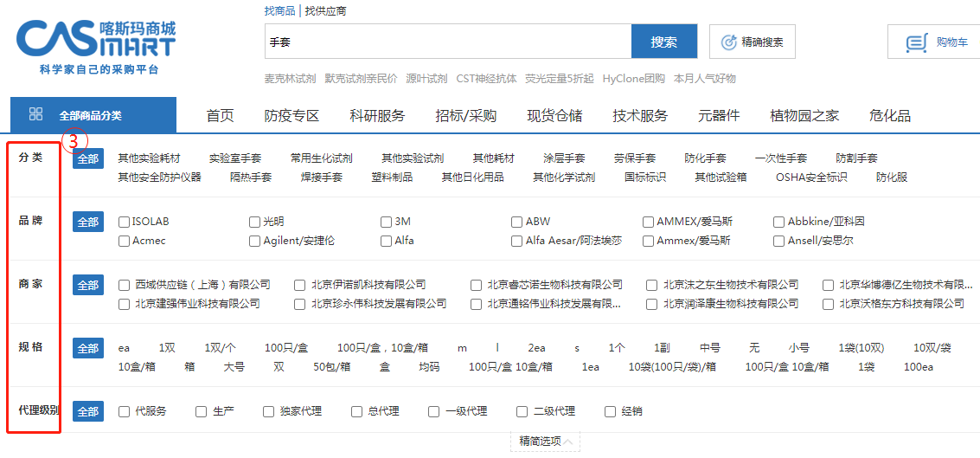Open the shopping cart icon
Viewport: 980px width, 458px height.
pos(916,42)
